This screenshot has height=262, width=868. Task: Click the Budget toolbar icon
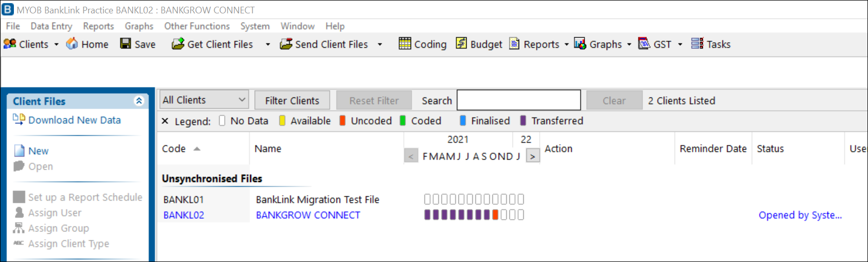tap(462, 44)
